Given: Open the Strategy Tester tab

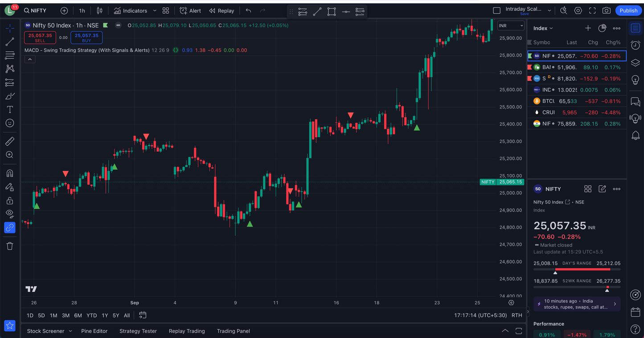Looking at the screenshot, I should (138, 331).
